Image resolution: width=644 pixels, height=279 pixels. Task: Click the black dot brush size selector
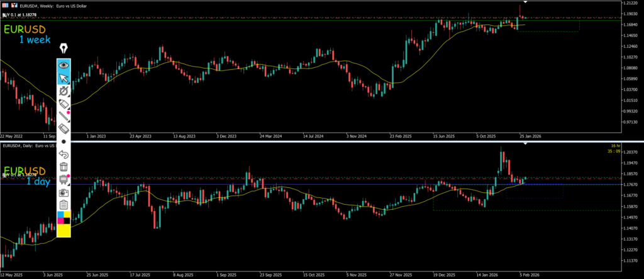64,142
